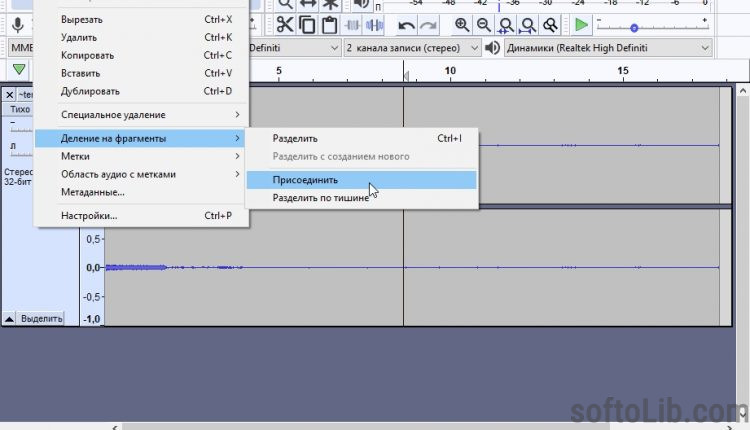
Task: Select Вставить menu entry
Action: click(x=142, y=73)
